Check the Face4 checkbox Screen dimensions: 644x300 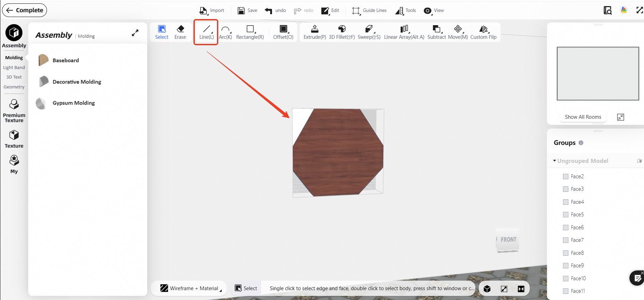[x=566, y=202]
